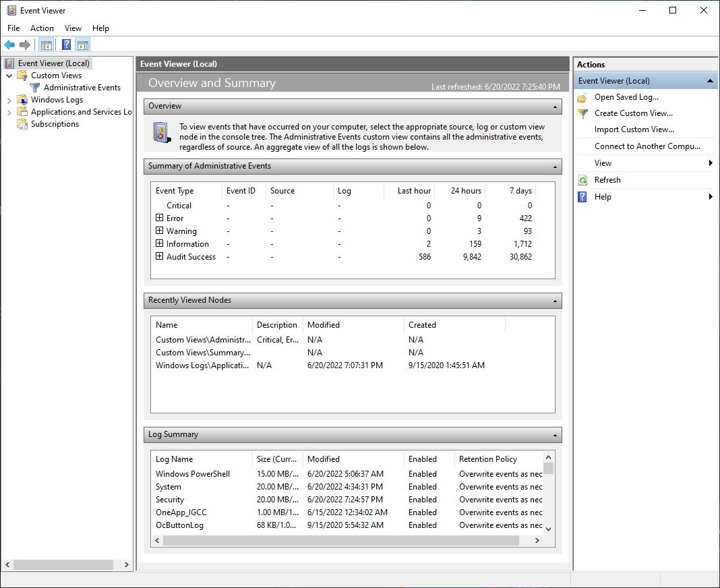Viewport: 720px width, 588px height.
Task: Click the Log Name column header
Action: point(202,459)
